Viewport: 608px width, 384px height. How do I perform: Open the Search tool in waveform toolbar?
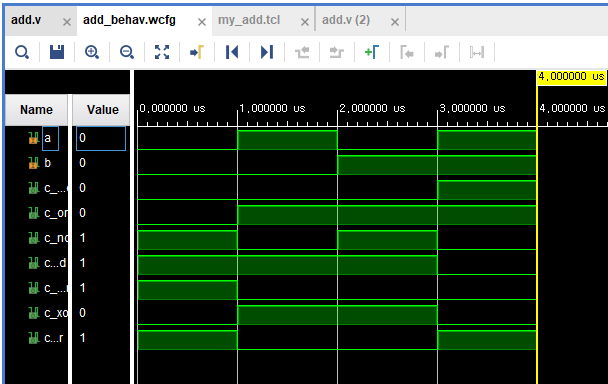pyautogui.click(x=22, y=52)
